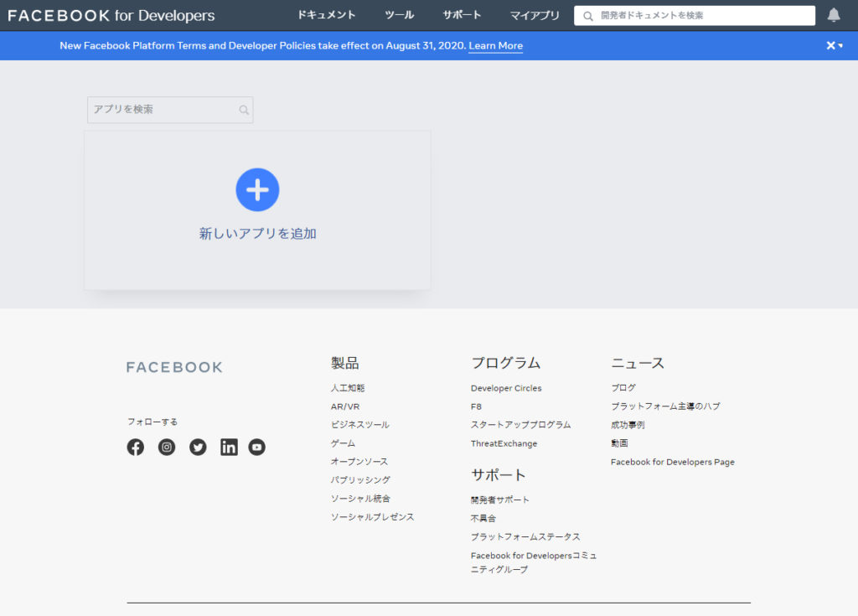Open the ドキュメント menu
The image size is (858, 616).
point(327,15)
